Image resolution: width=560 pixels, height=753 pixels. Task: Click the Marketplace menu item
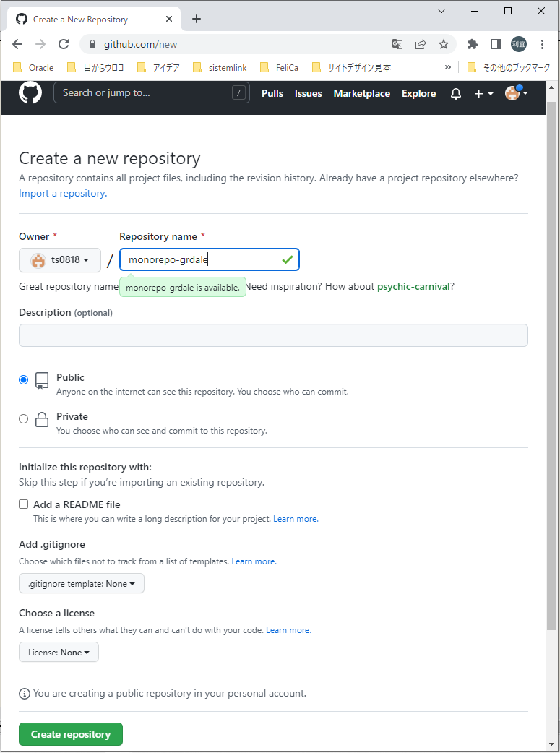[x=361, y=93]
